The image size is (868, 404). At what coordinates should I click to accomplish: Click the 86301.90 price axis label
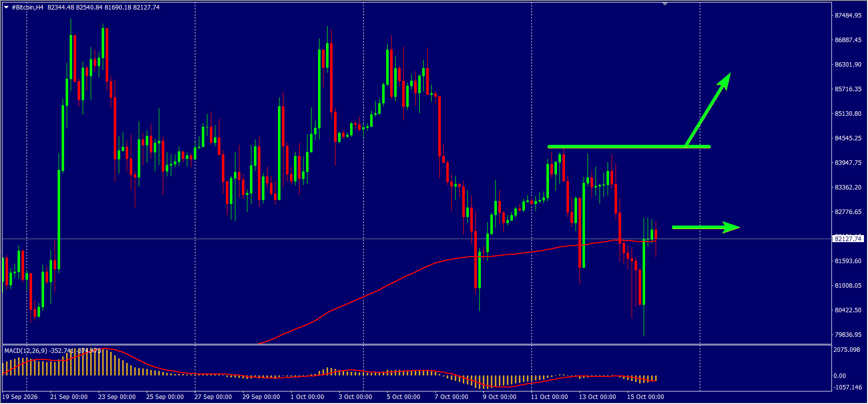(848, 65)
